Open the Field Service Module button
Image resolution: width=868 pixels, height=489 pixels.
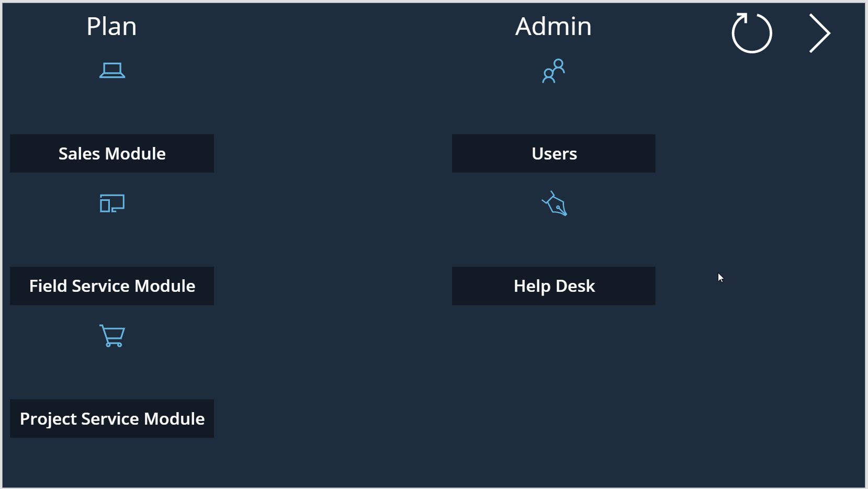point(112,286)
